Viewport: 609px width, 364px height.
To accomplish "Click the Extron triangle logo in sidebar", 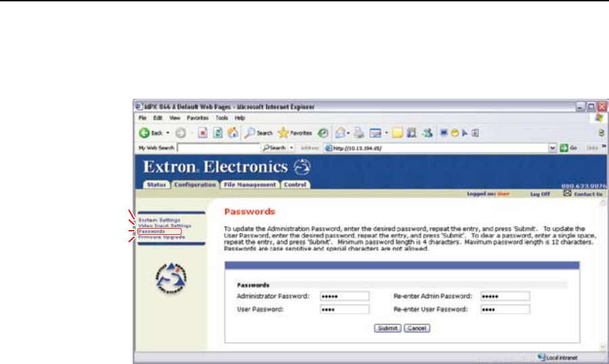I will (171, 278).
